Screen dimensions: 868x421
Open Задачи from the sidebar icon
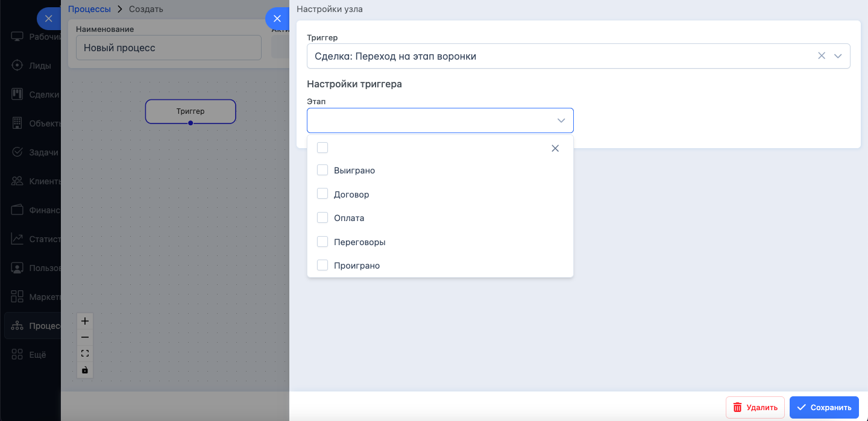tap(17, 152)
